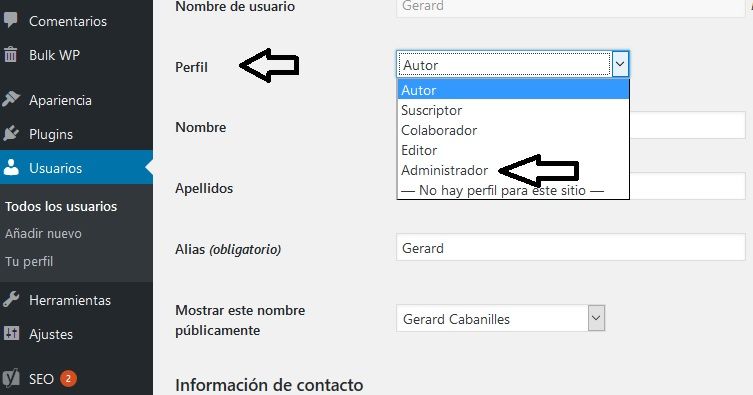Open the Tu perfil link
This screenshot has height=395, width=753.
click(x=29, y=262)
